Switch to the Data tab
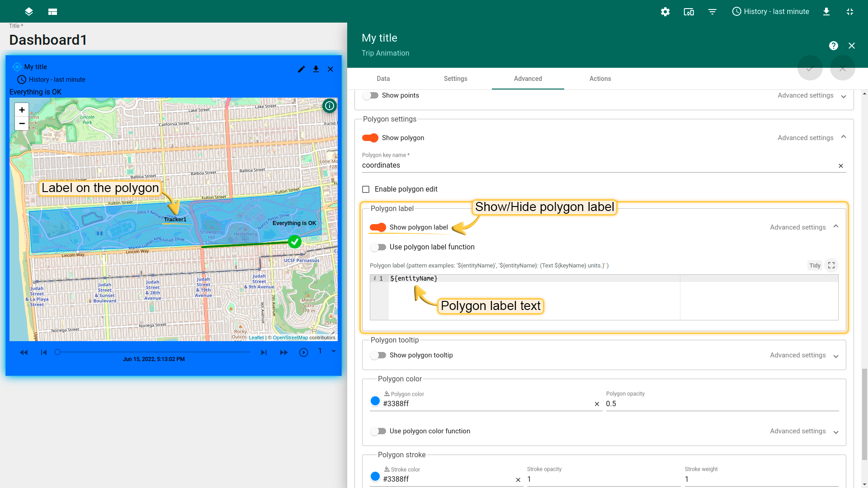868x488 pixels. [x=383, y=79]
